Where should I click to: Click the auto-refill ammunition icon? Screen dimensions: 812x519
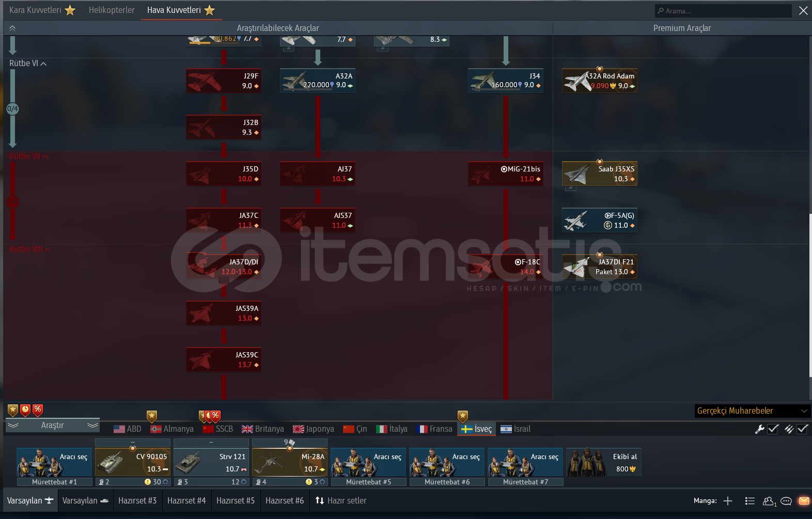click(789, 429)
